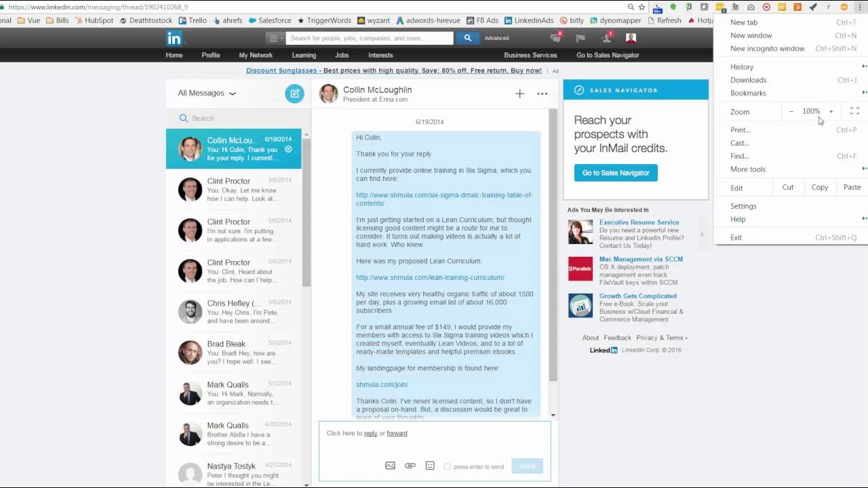This screenshot has height=488, width=868.
Task: Open Chrome Settings from the menu
Action: [x=743, y=205]
